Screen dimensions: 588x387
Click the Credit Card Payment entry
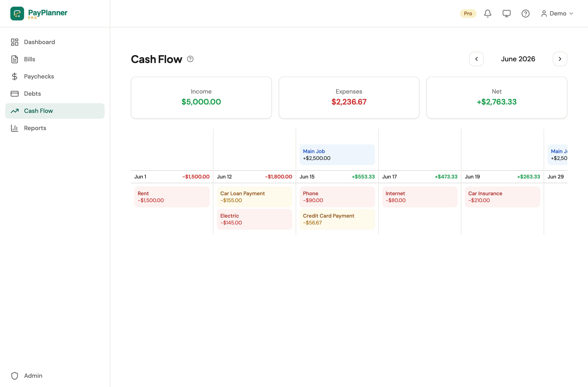337,219
